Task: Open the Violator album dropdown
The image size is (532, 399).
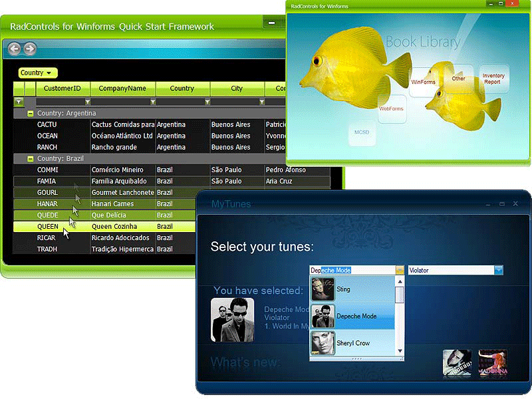Action: pyautogui.click(x=499, y=270)
